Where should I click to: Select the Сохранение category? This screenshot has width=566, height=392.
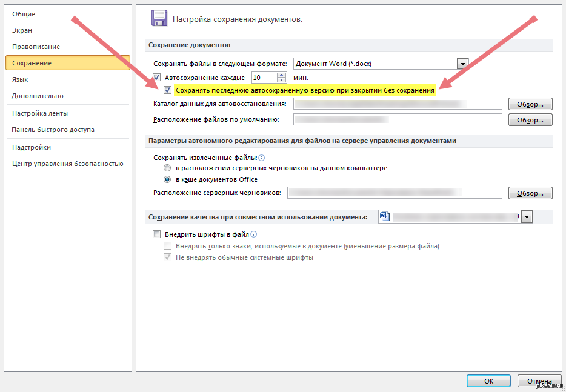(68, 63)
